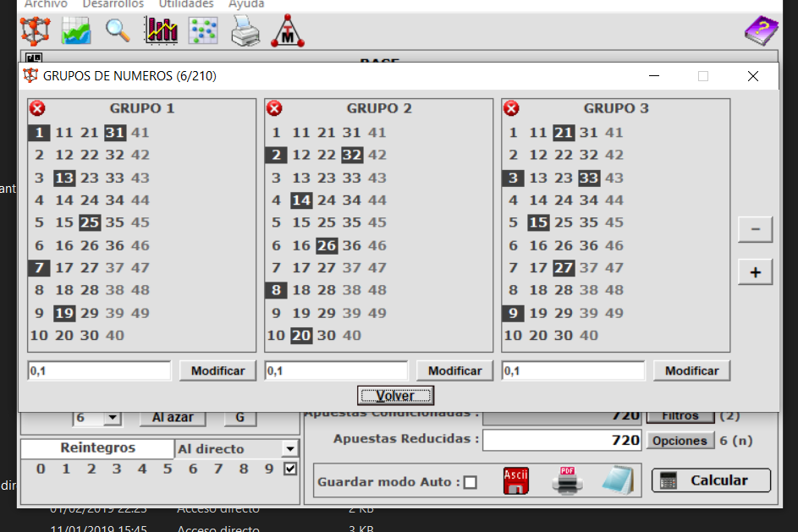
Task: Select reintegro number 9
Action: pyautogui.click(x=269, y=469)
